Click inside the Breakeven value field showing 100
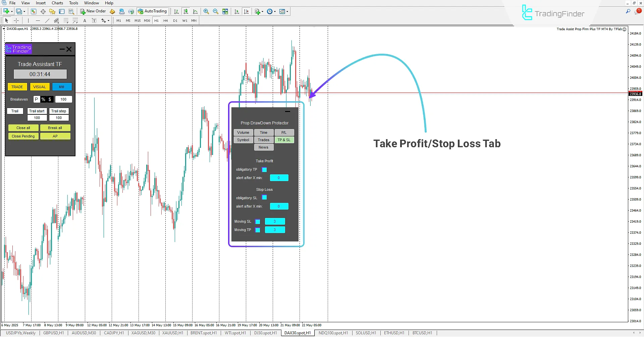Image resolution: width=644 pixels, height=337 pixels. (63, 99)
